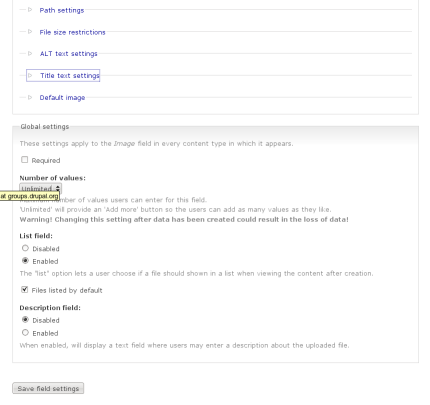Expand the Path settings triangle

tap(30, 10)
